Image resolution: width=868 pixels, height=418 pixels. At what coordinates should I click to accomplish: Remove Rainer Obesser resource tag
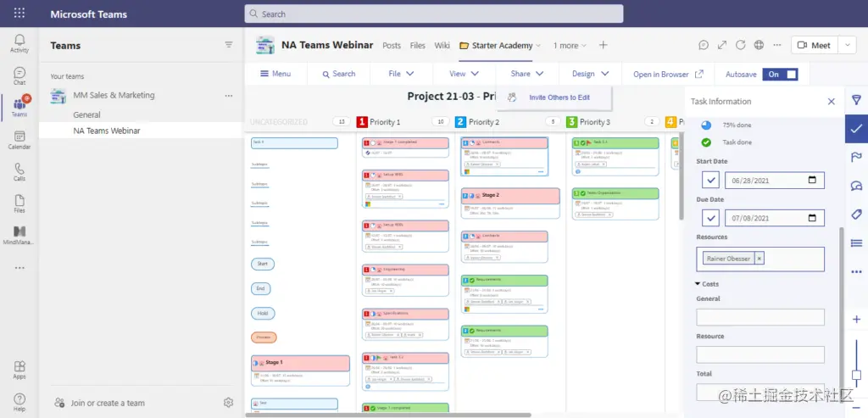coord(759,259)
